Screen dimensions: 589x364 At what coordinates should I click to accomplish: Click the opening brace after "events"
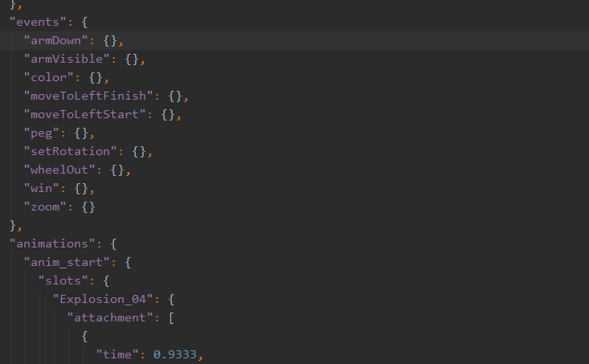tap(84, 22)
